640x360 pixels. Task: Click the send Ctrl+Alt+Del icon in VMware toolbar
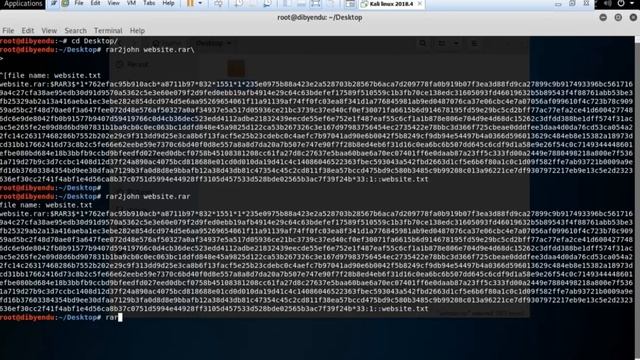coord(219,4)
